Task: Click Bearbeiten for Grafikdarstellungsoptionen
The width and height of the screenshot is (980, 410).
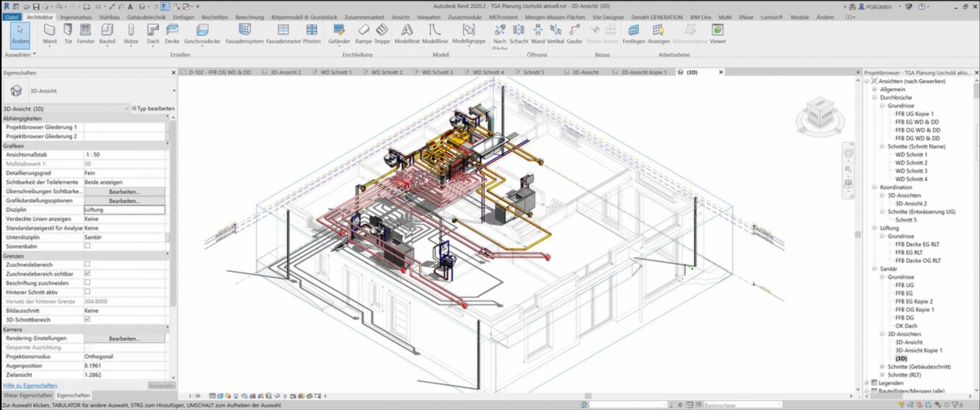Action: pos(124,201)
